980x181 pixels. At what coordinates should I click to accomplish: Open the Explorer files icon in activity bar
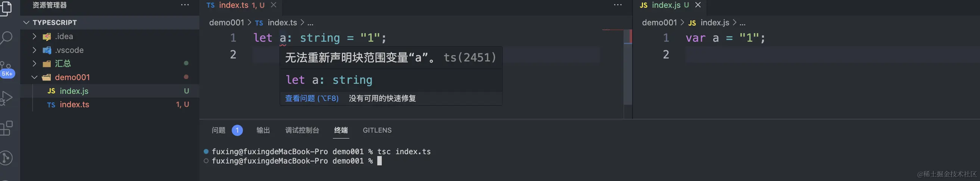(6, 7)
